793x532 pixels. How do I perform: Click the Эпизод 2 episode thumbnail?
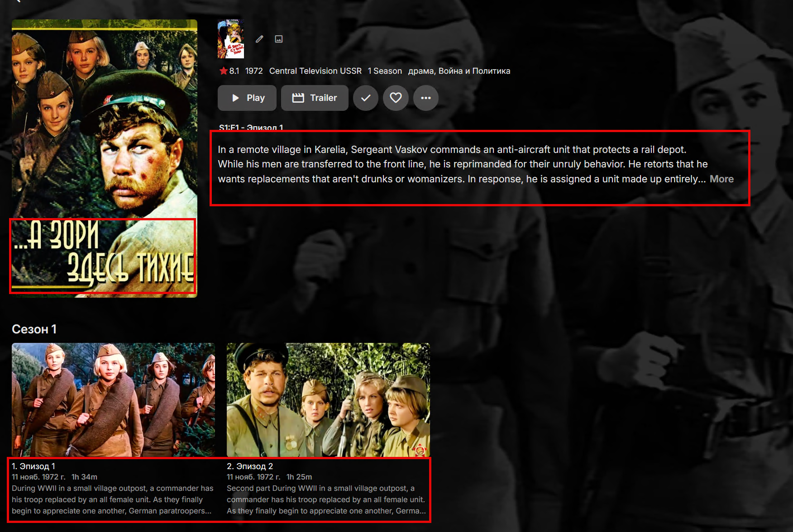click(328, 400)
